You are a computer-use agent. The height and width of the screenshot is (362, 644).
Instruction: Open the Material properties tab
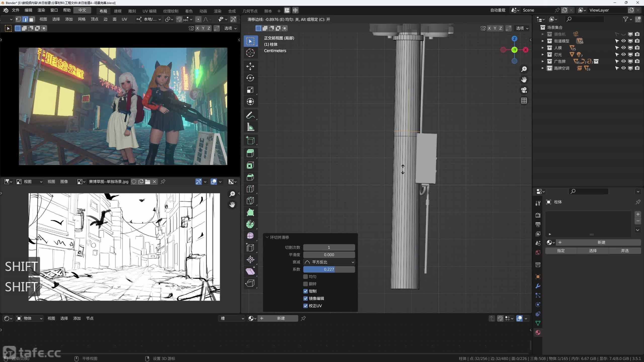point(538,333)
